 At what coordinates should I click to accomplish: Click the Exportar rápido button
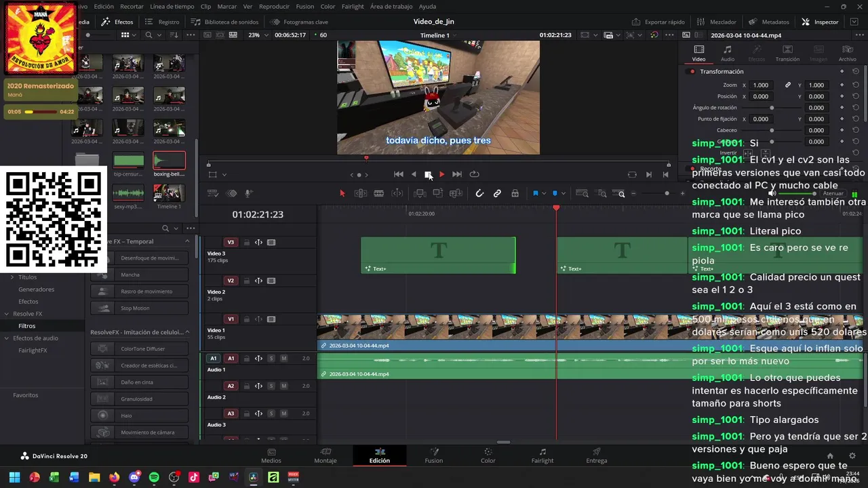(x=658, y=22)
